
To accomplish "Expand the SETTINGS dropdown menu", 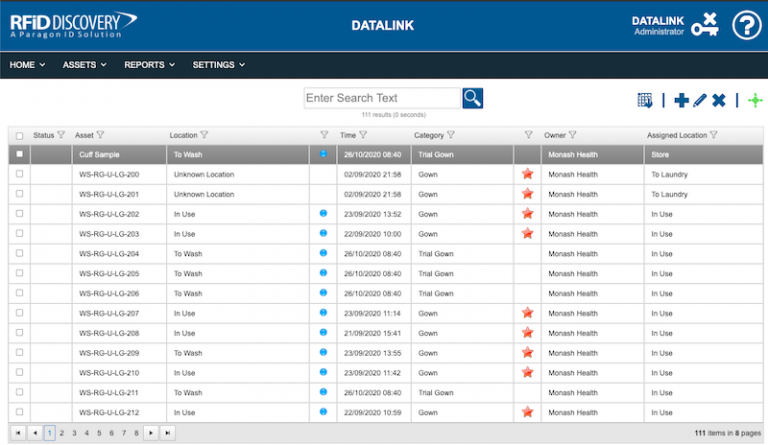I will [x=218, y=65].
